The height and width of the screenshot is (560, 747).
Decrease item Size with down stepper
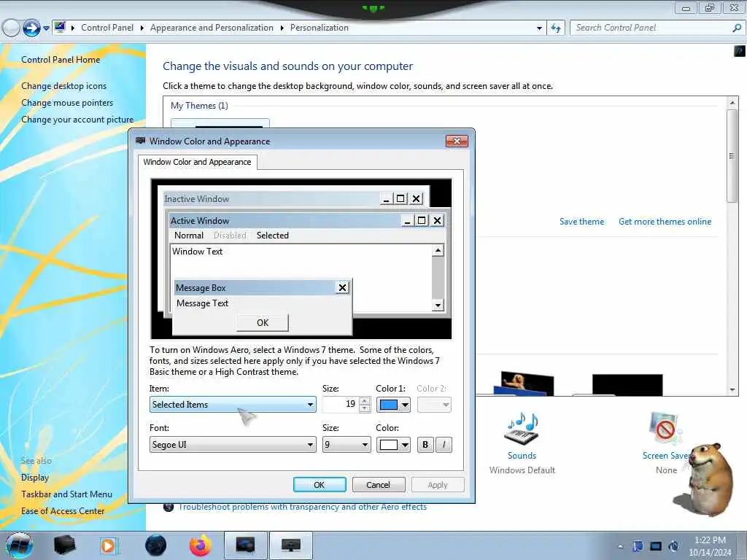point(365,408)
